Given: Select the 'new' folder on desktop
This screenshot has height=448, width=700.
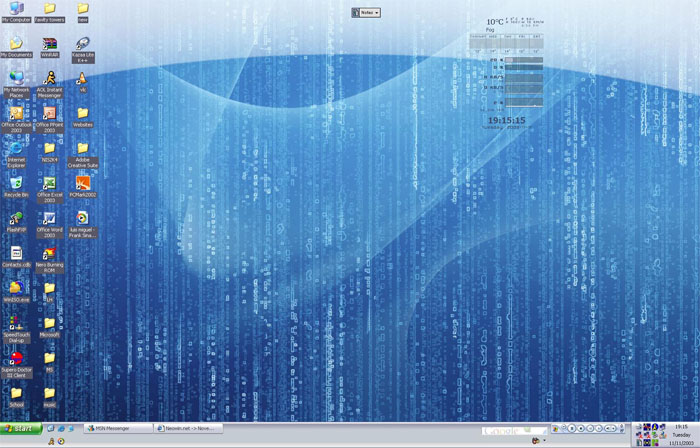Looking at the screenshot, I should [x=83, y=12].
